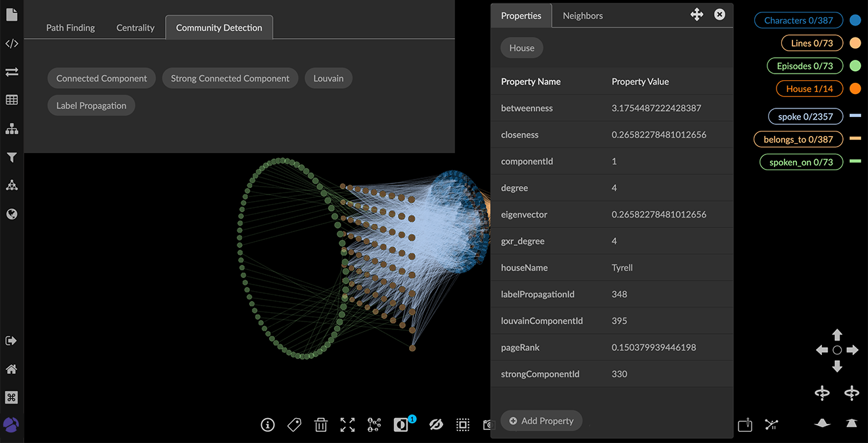
Task: Toggle the Characters 0/387 legend filter
Action: tap(798, 20)
